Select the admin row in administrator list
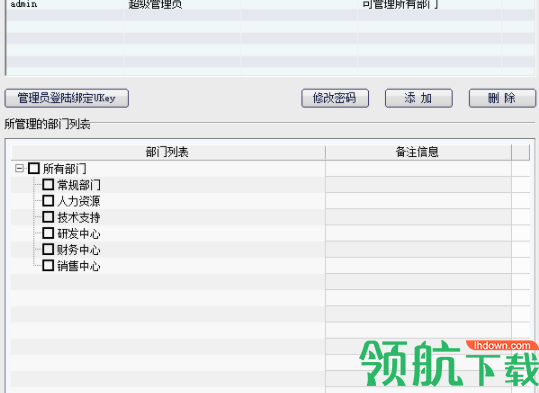Viewport: 539px width, 393px height. click(x=270, y=4)
